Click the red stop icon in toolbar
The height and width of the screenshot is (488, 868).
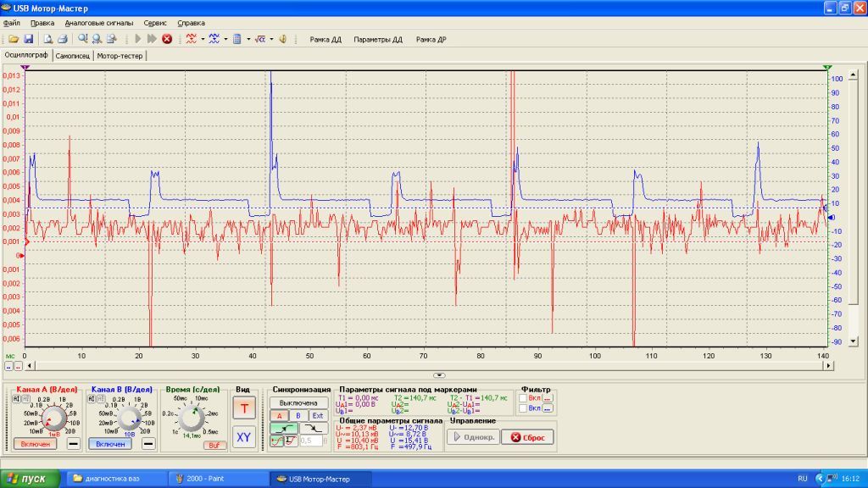point(167,39)
